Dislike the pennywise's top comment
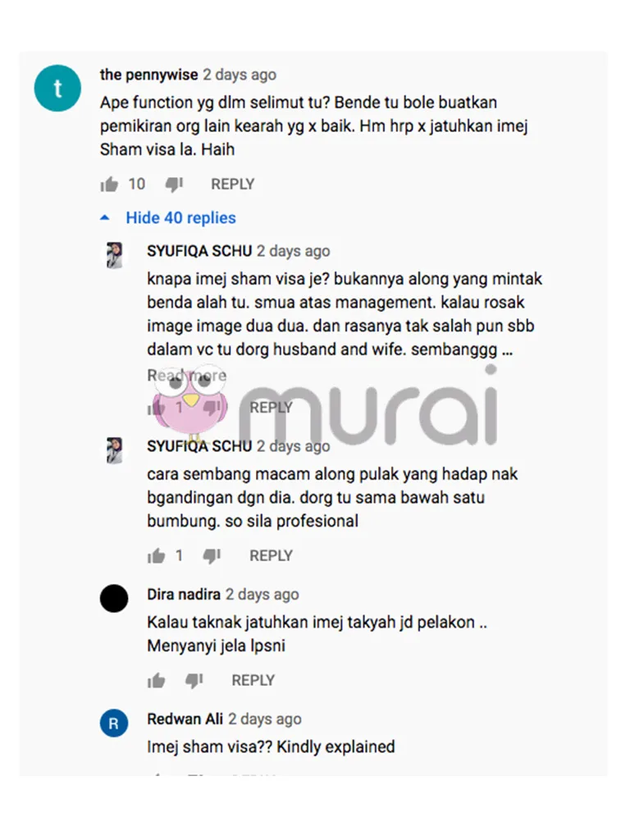The width and height of the screenshot is (630, 840). coord(174,185)
